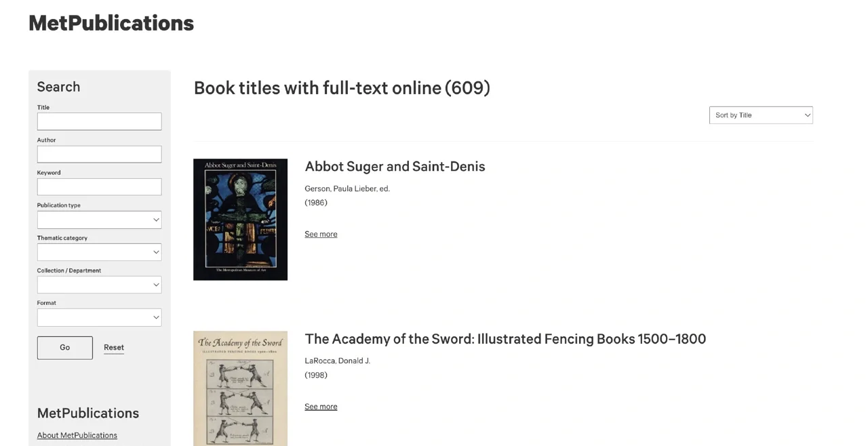
Task: Open the Abbot Suger book cover thumbnail
Action: (240, 220)
